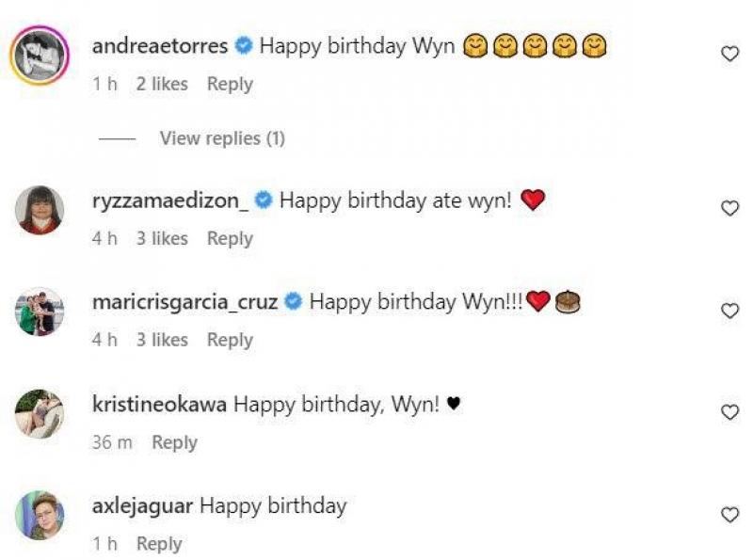The height and width of the screenshot is (560, 753).
Task: Tap heart next to maricrisgarcia_cruz comment
Action: coord(729,311)
